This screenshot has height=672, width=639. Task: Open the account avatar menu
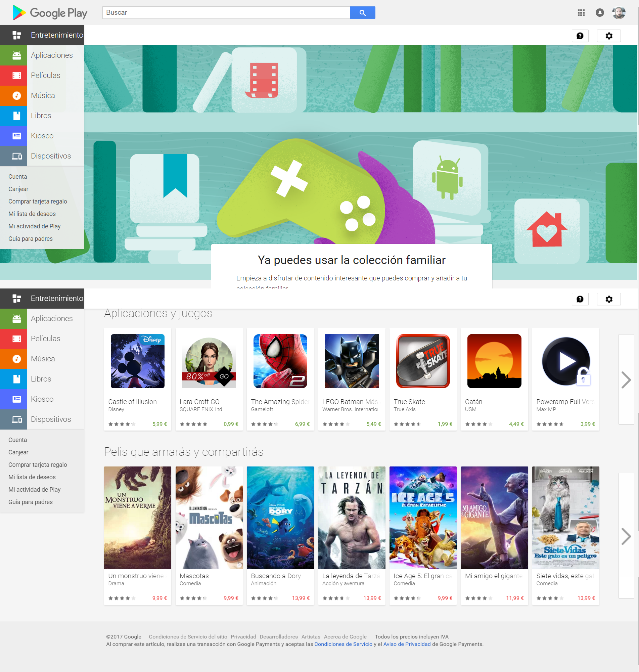pos(619,13)
